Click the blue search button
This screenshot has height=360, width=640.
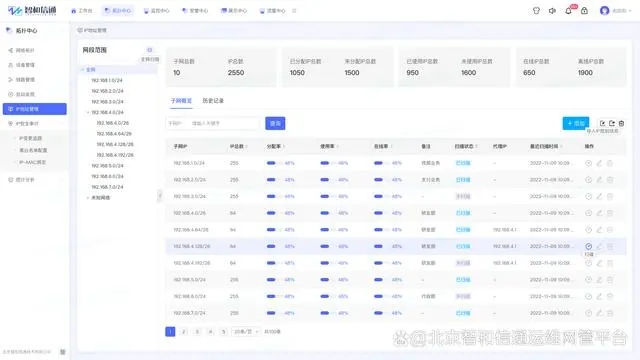(275, 123)
